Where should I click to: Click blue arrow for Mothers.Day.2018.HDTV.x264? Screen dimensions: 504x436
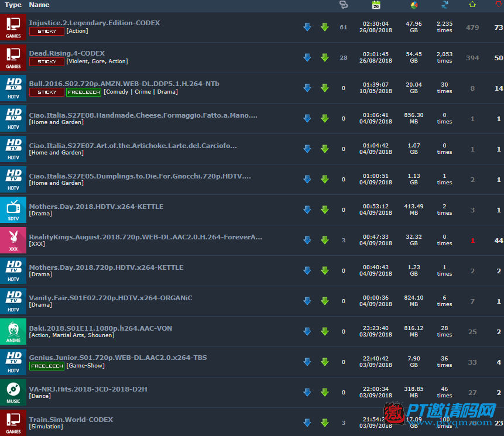pos(307,210)
